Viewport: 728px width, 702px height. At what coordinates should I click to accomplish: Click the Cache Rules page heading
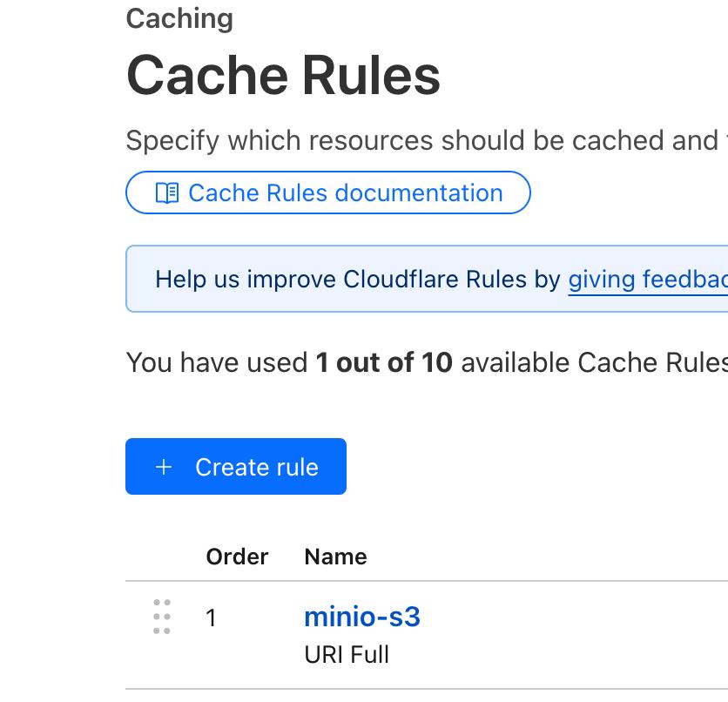[x=283, y=75]
